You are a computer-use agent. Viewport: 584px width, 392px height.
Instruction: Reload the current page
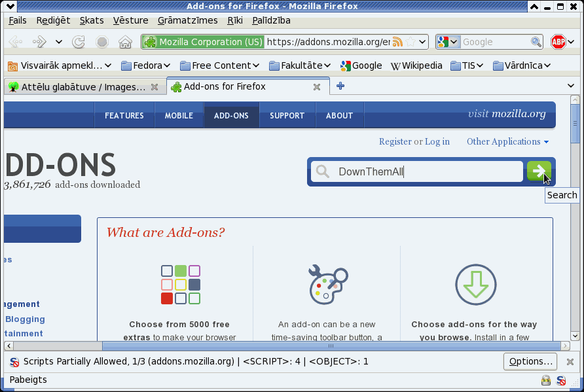click(79, 42)
